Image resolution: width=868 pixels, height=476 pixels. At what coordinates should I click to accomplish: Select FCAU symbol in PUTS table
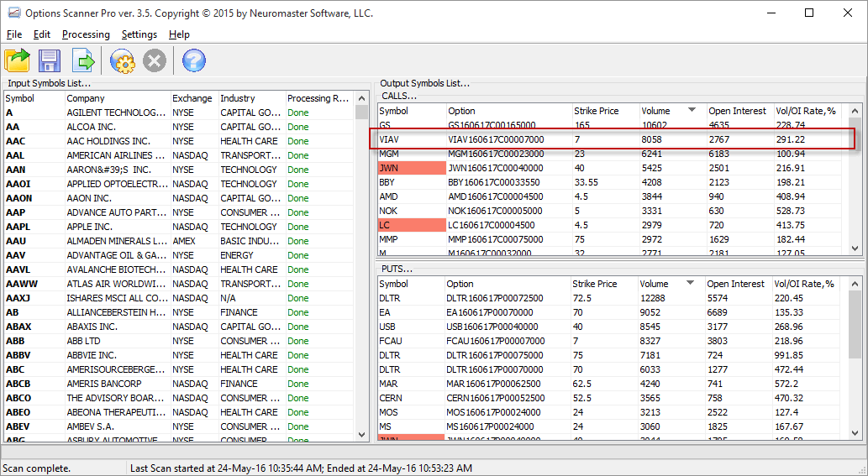390,341
